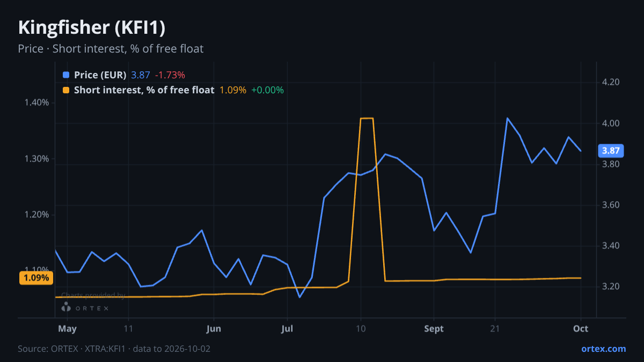Open the ortex.com link
This screenshot has width=644, height=362.
pos(604,349)
